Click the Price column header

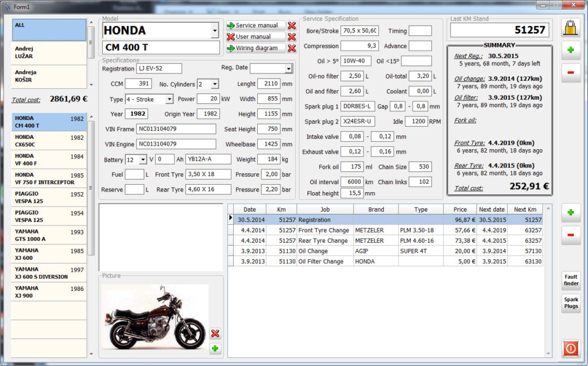(x=460, y=209)
